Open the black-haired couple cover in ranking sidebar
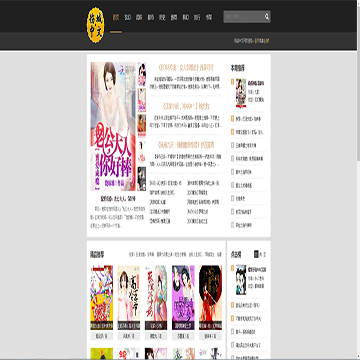 point(241,280)
